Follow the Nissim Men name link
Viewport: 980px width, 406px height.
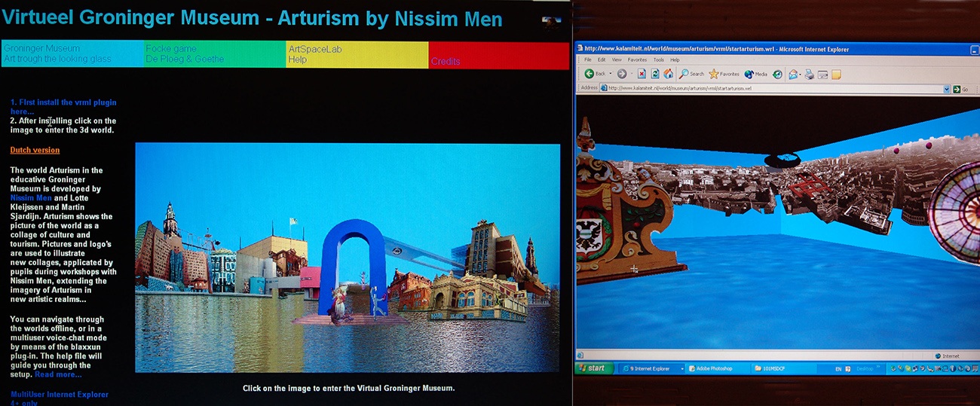(x=31, y=198)
